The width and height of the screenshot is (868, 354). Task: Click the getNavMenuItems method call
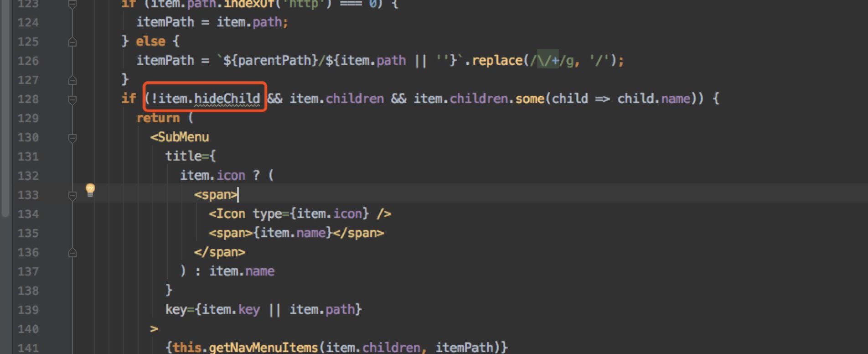263,347
